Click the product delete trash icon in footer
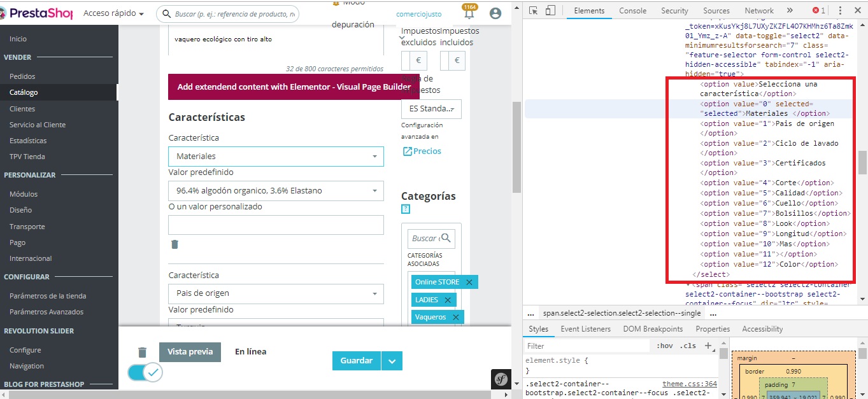This screenshot has width=868, height=399. tap(142, 352)
